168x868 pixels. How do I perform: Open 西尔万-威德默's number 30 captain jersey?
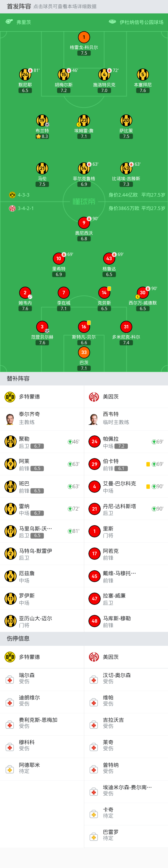(143, 292)
